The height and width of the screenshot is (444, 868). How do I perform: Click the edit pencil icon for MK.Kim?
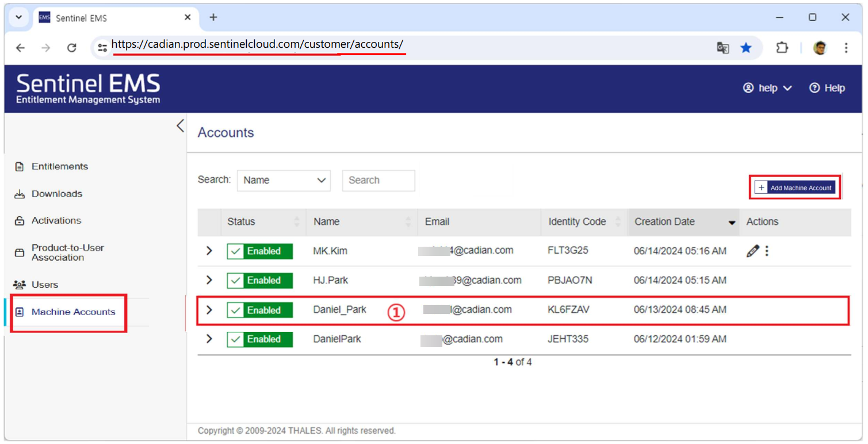point(752,251)
